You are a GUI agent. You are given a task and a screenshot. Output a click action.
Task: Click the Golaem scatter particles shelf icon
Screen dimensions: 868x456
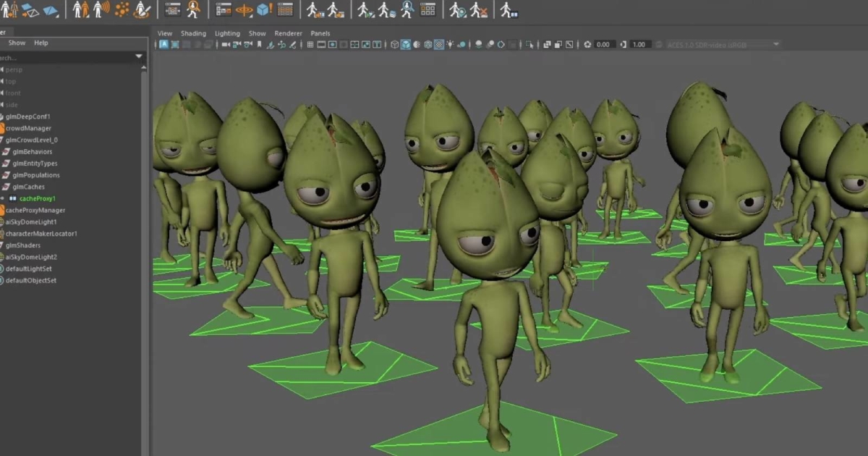click(x=122, y=9)
